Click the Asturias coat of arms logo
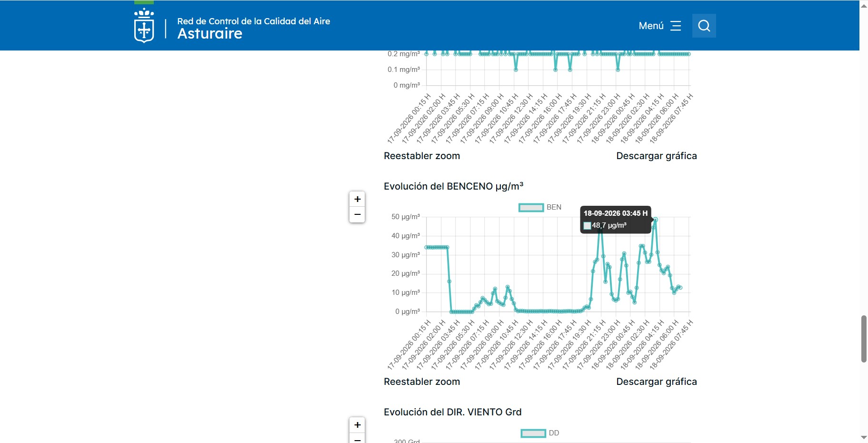The height and width of the screenshot is (443, 868). (144, 26)
